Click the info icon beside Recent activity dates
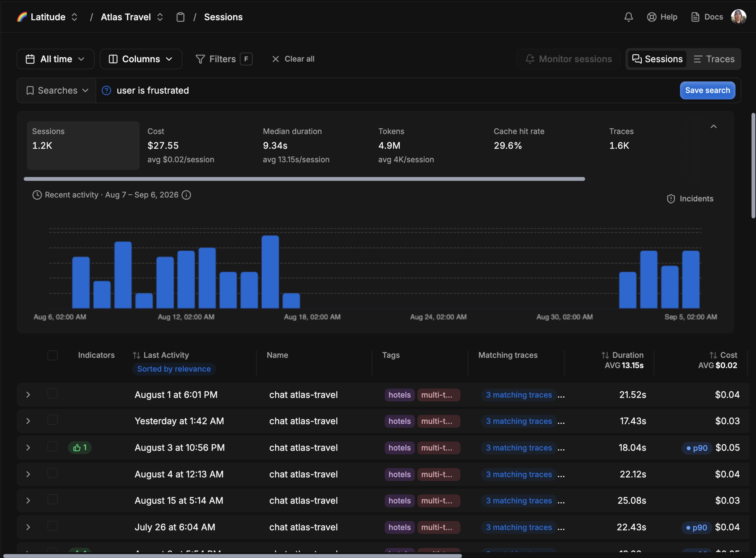 click(186, 195)
